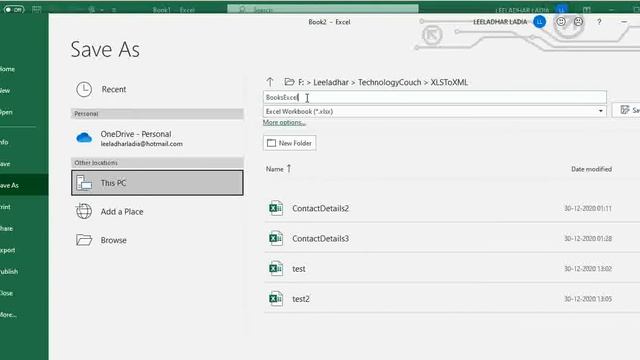640x360 pixels.
Task: Send a smile feedback icon
Action: [561, 22]
